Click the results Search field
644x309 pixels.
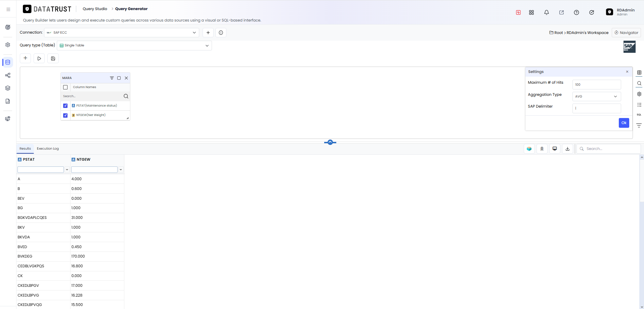pyautogui.click(x=608, y=149)
